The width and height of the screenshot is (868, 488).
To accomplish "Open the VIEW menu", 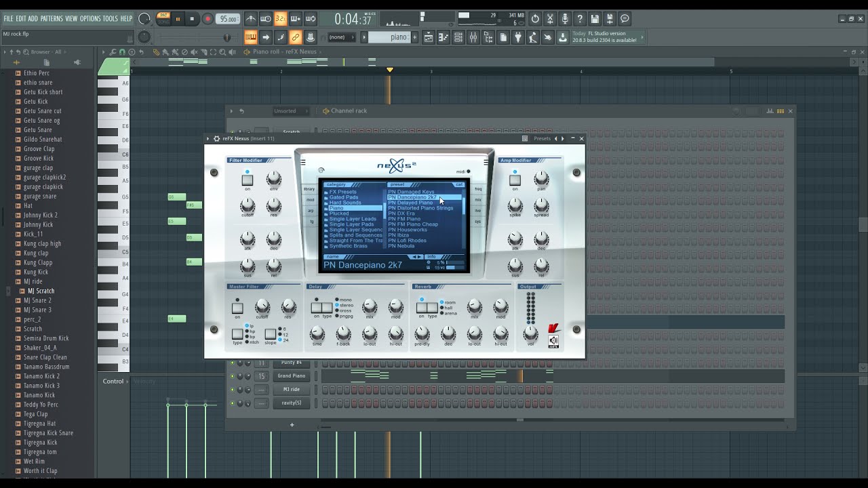I will (x=71, y=18).
